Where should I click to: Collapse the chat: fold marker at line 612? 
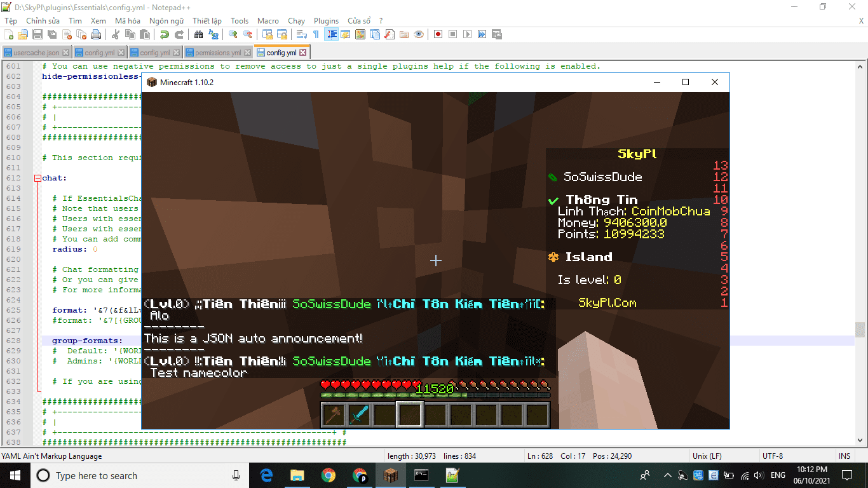(x=38, y=178)
